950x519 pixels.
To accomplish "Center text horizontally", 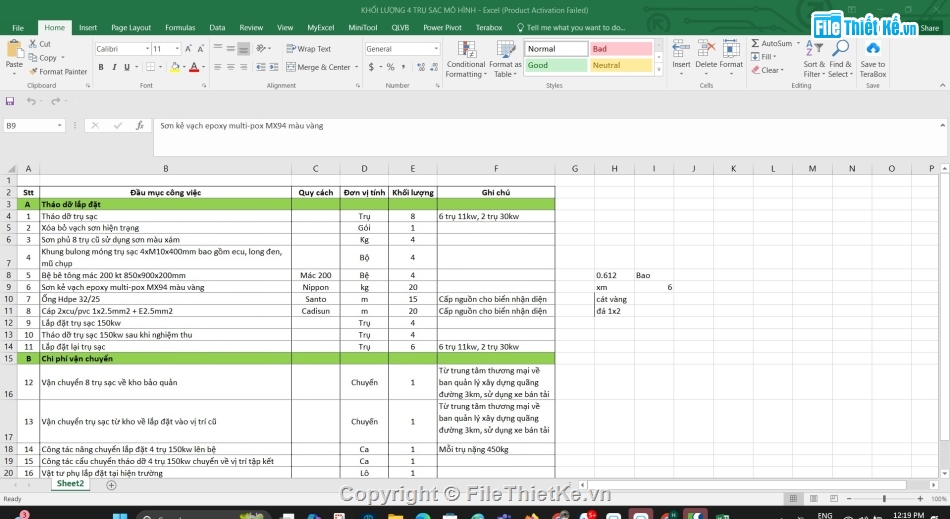I will click(x=231, y=67).
